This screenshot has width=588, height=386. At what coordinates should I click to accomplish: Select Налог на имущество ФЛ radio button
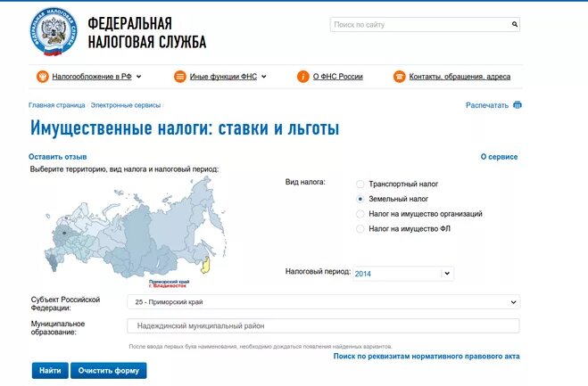360,228
